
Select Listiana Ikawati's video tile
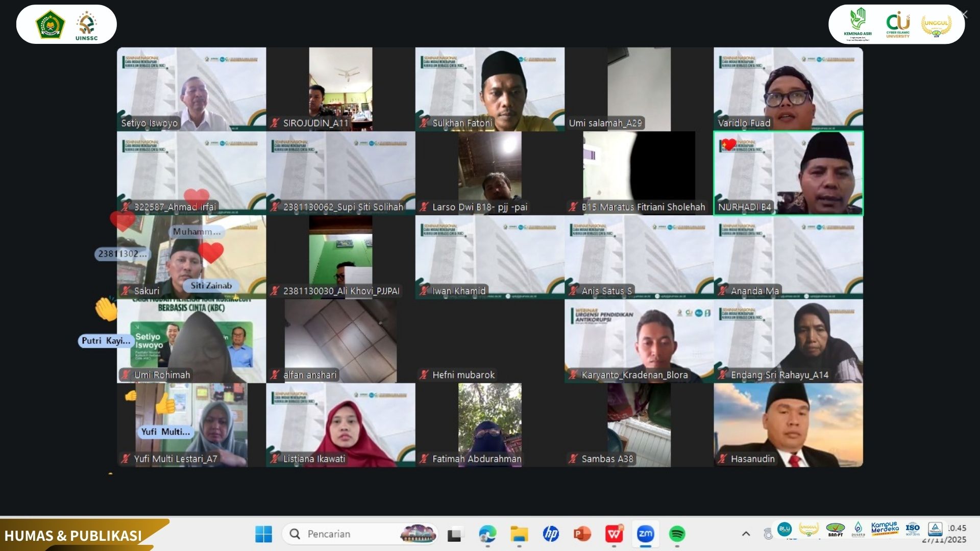[x=340, y=424]
